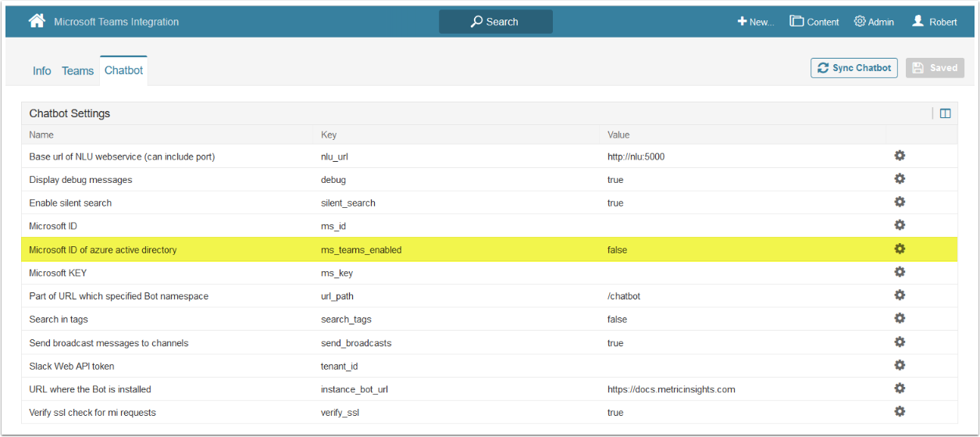Open the gear for debug setting
Image resolution: width=980 pixels, height=437 pixels.
900,179
